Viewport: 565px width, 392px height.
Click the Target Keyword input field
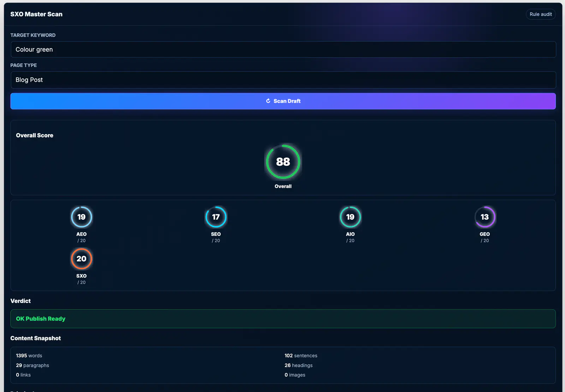pyautogui.click(x=283, y=49)
